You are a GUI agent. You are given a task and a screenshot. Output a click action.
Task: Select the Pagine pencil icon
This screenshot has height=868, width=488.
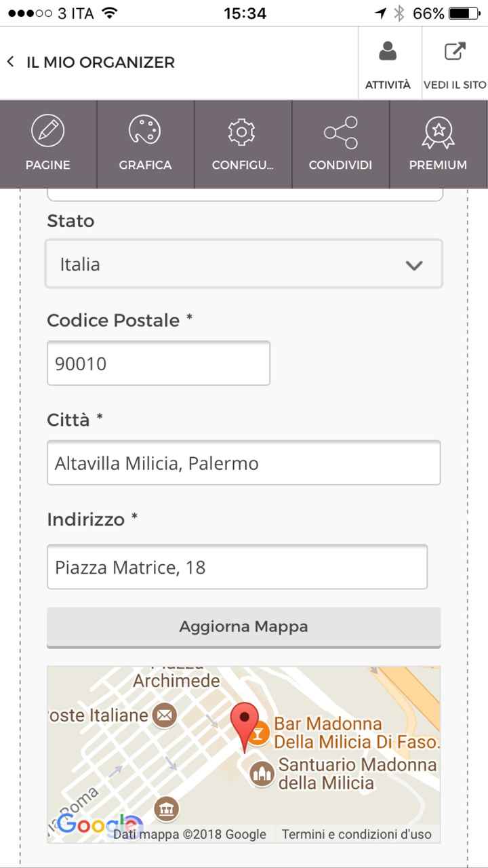pyautogui.click(x=47, y=131)
